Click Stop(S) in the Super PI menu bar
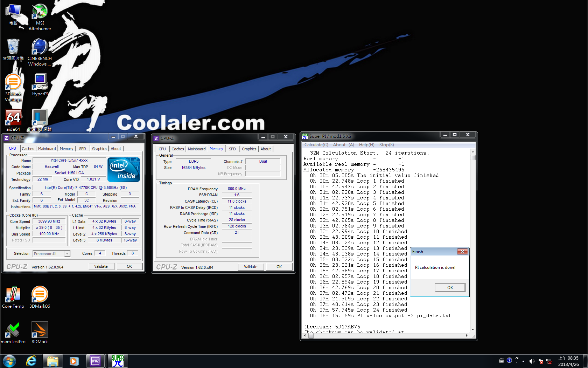Image resolution: width=588 pixels, height=368 pixels. [x=386, y=144]
